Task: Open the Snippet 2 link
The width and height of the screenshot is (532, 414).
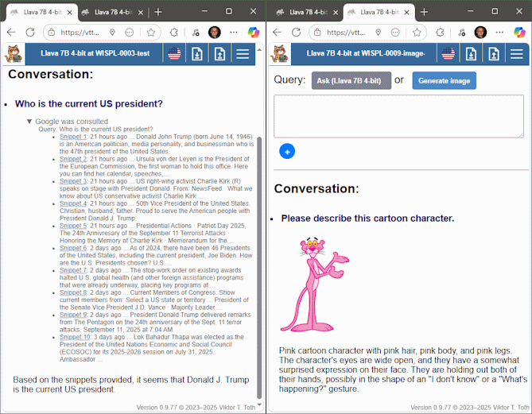Action: (73, 159)
